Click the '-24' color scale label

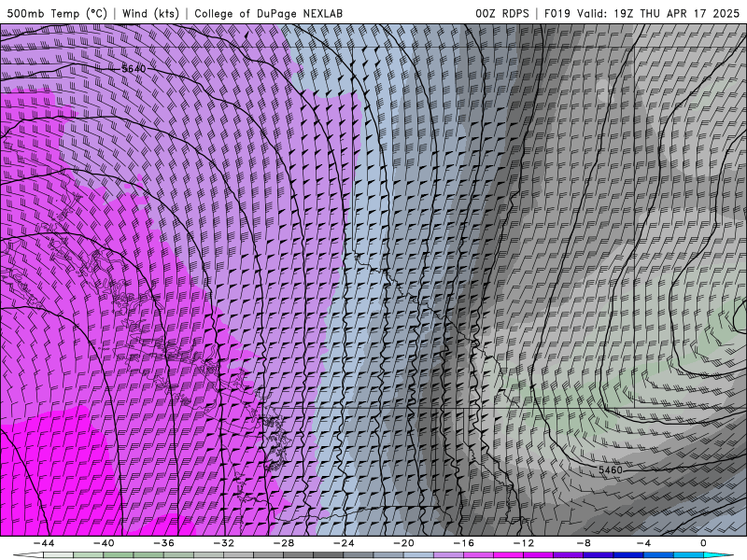344,543
